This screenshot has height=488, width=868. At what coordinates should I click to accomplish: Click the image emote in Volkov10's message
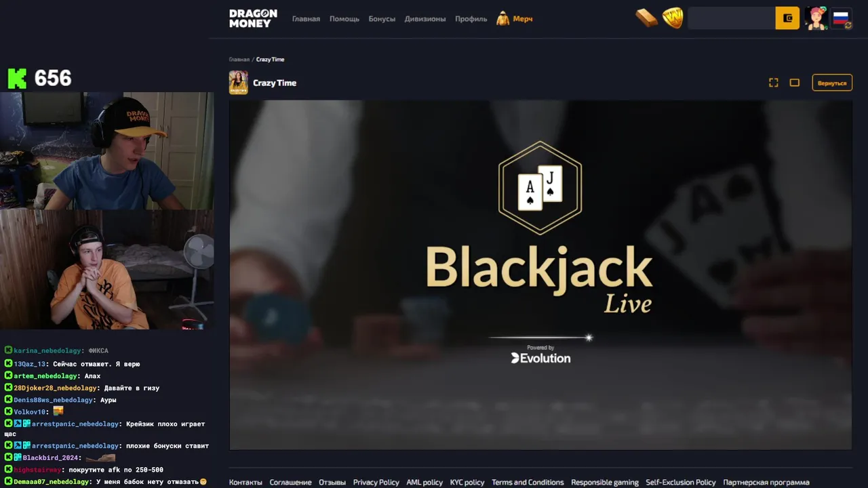click(x=58, y=411)
